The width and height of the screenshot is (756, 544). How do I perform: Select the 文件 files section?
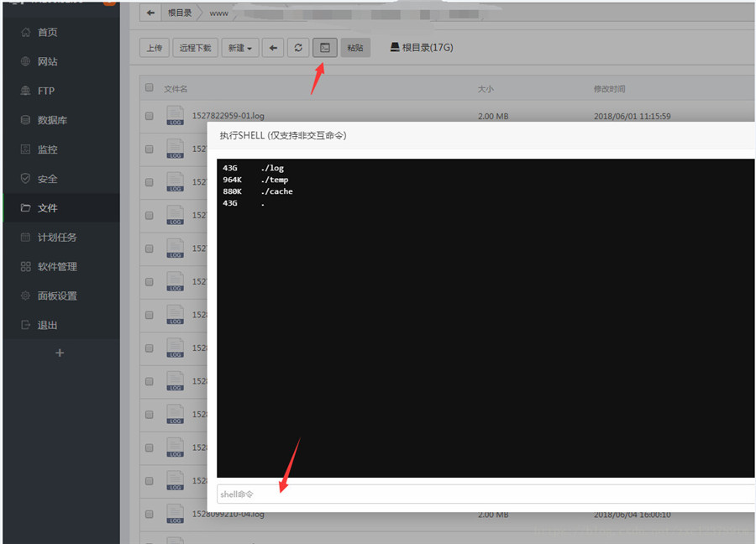point(61,208)
